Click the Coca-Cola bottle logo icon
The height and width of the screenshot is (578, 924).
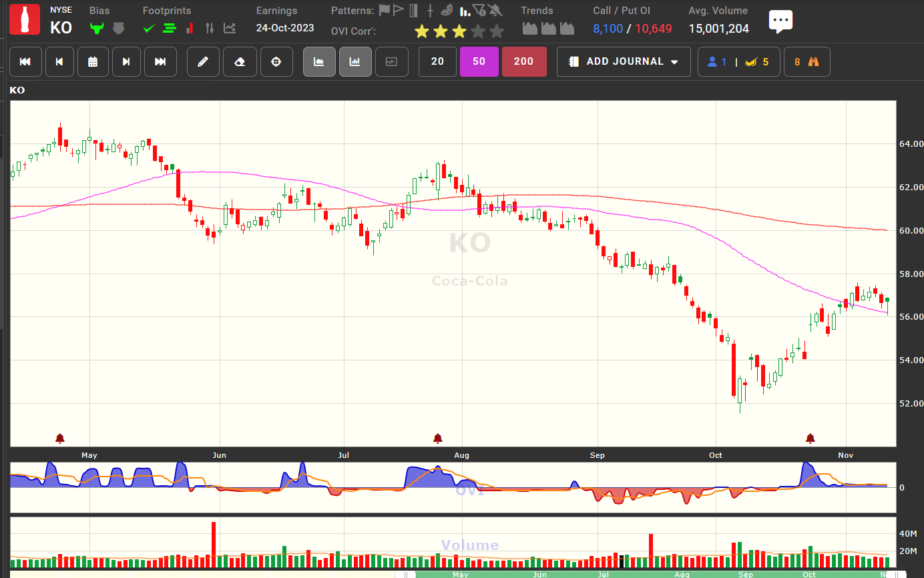[26, 20]
